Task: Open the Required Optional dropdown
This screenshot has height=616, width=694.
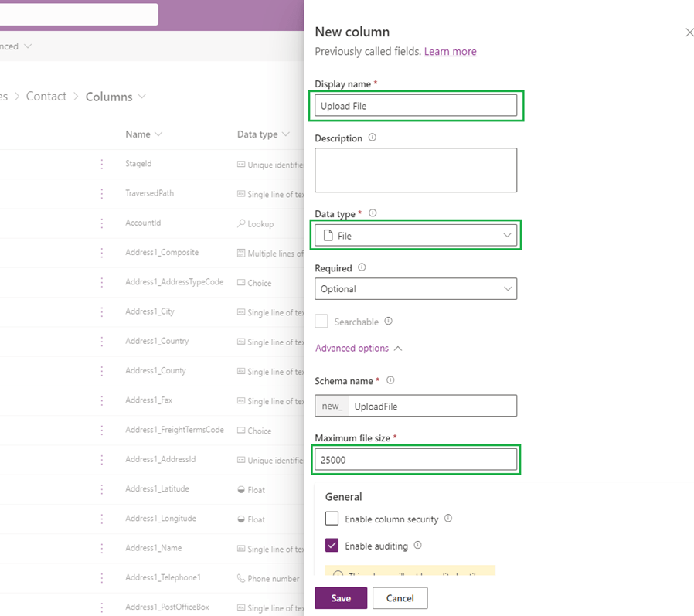Action: click(x=416, y=289)
